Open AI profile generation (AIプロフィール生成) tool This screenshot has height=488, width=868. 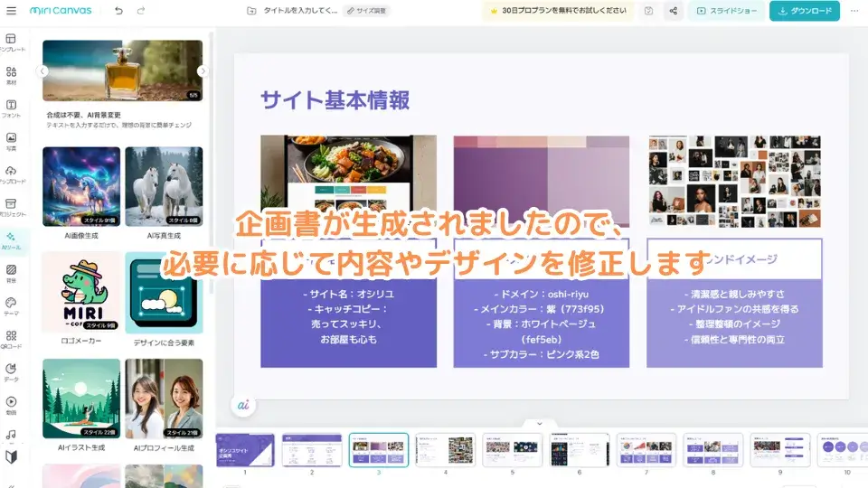coord(164,399)
